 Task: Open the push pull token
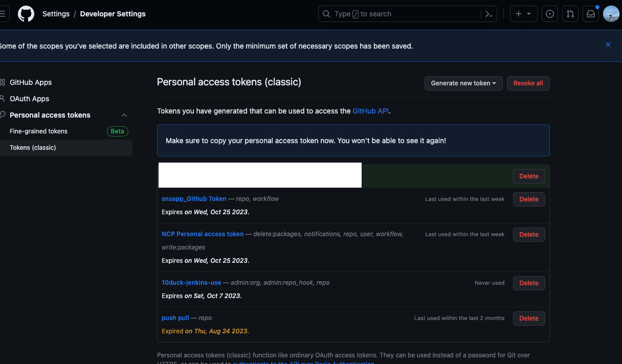tap(175, 318)
